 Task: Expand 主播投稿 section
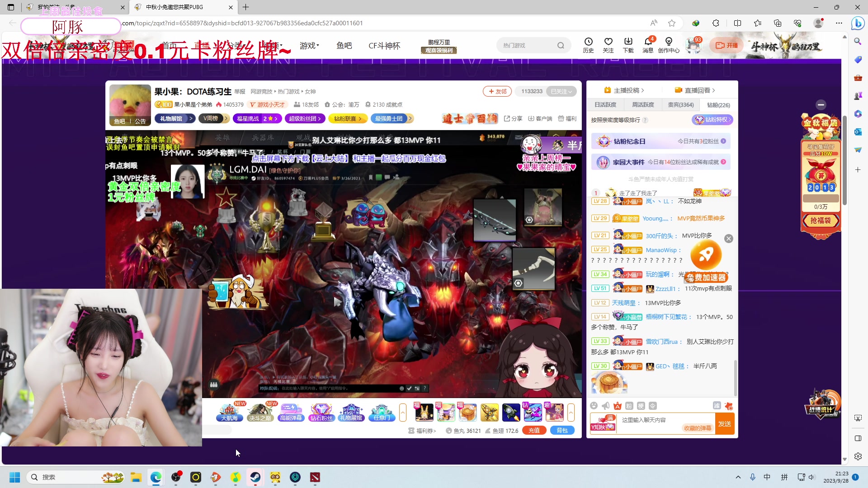[624, 90]
